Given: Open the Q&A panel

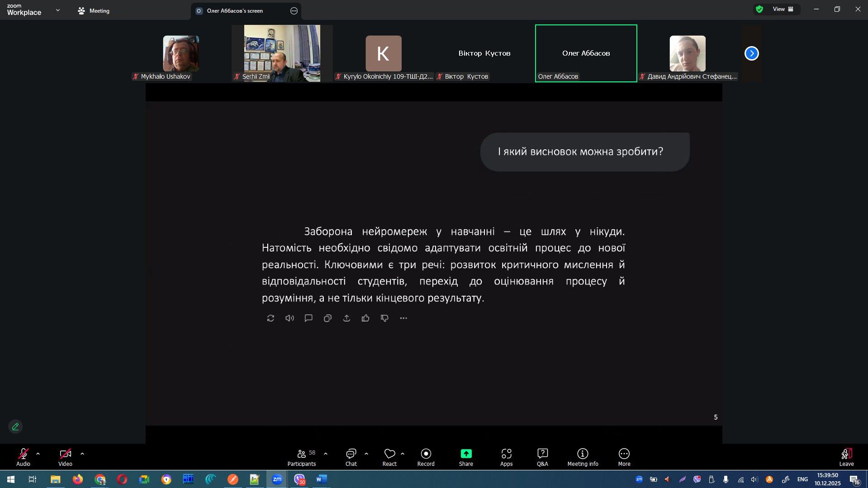Looking at the screenshot, I should coord(542,456).
